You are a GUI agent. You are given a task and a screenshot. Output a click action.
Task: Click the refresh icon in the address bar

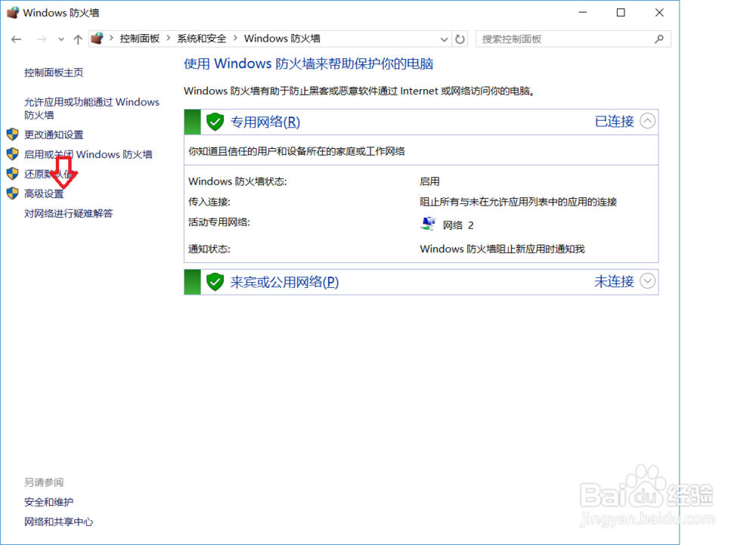[x=460, y=39]
